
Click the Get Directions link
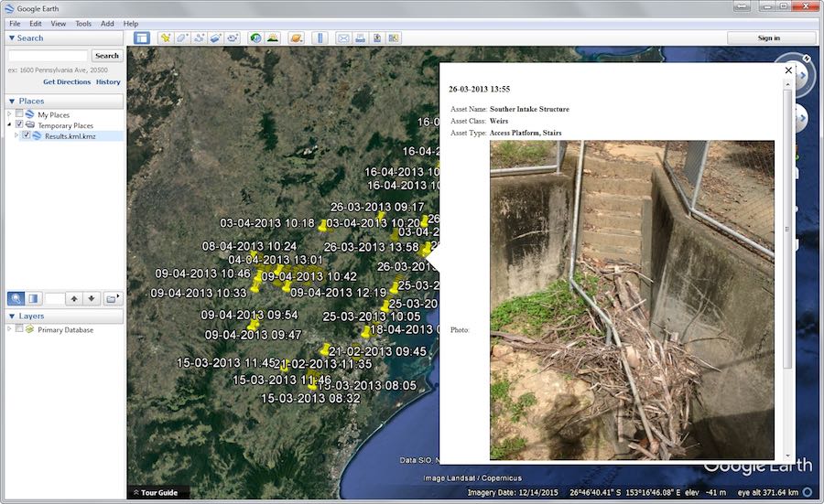(67, 82)
